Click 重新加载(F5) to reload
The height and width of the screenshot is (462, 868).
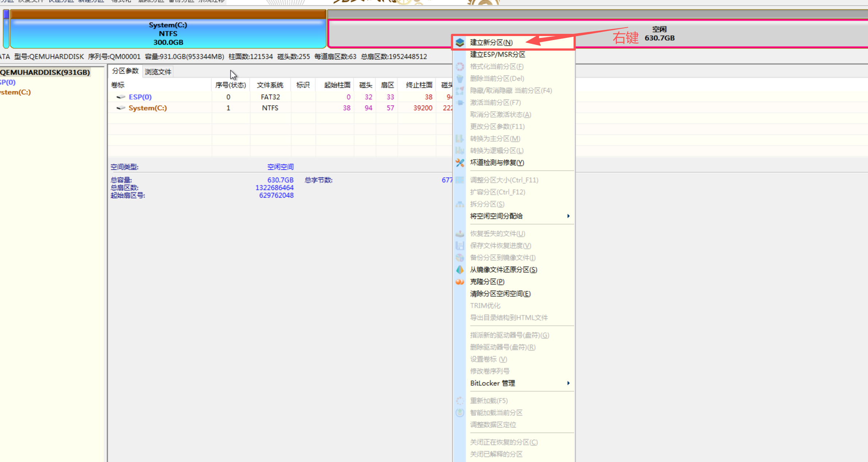pos(489,400)
